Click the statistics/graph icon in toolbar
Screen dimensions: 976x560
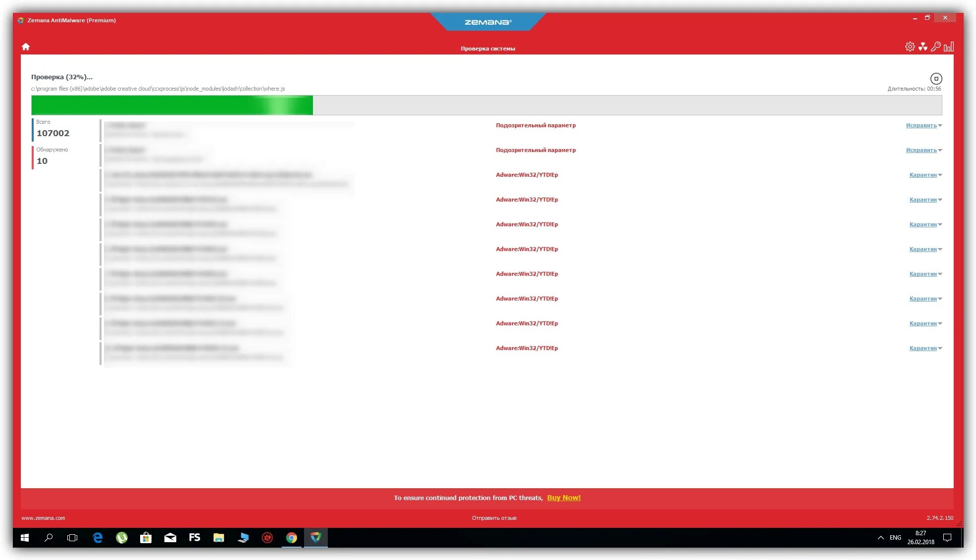tap(948, 46)
